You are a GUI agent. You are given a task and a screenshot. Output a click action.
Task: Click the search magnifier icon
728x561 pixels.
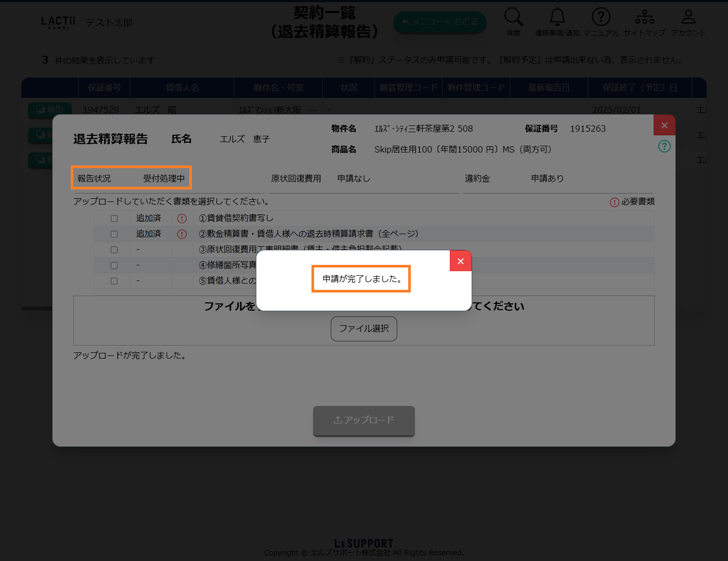(x=513, y=17)
